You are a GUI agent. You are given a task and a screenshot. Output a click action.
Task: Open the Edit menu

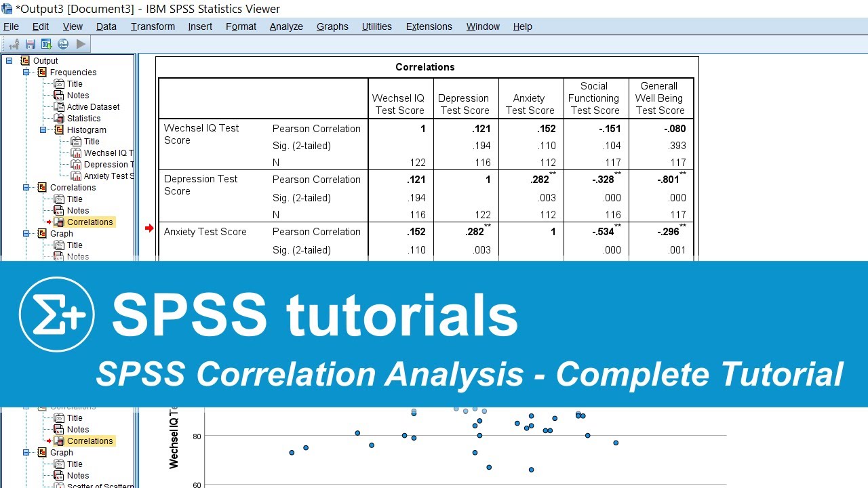point(41,26)
